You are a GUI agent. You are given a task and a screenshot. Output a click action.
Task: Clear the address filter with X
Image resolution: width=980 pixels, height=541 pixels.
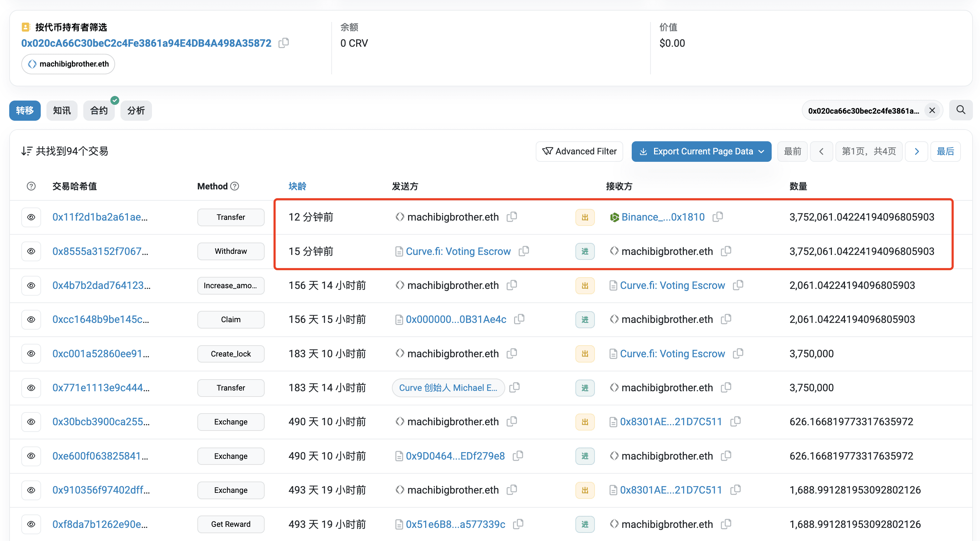tap(932, 110)
